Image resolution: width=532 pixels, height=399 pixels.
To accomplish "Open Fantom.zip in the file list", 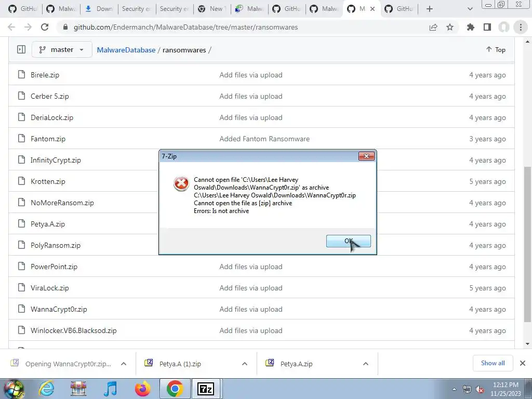I will pyautogui.click(x=48, y=139).
